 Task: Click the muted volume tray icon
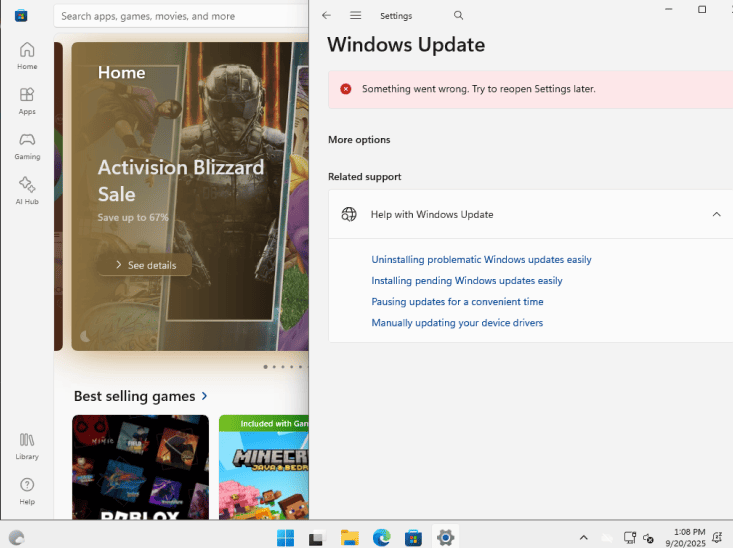(648, 538)
